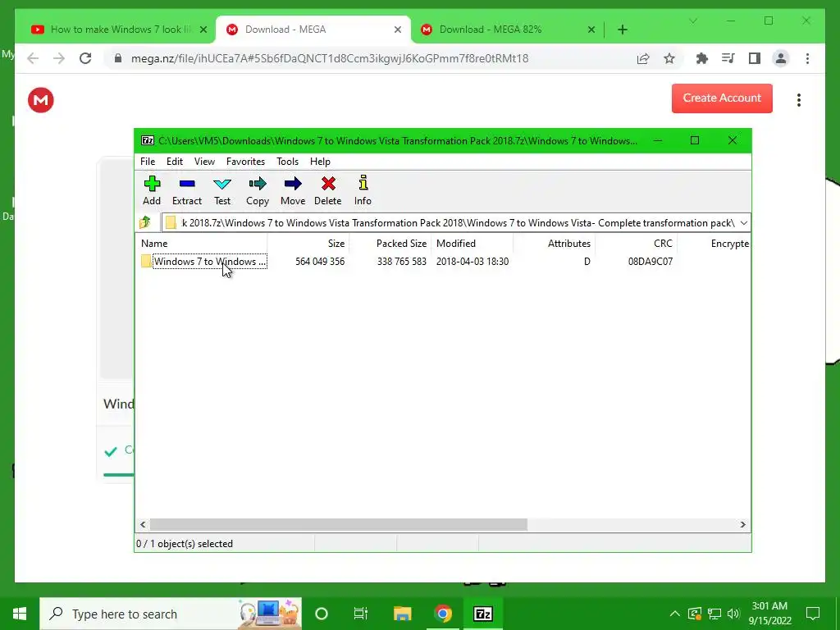The image size is (840, 630).
Task: Click the 564 049 356 size value
Action: pyautogui.click(x=320, y=262)
